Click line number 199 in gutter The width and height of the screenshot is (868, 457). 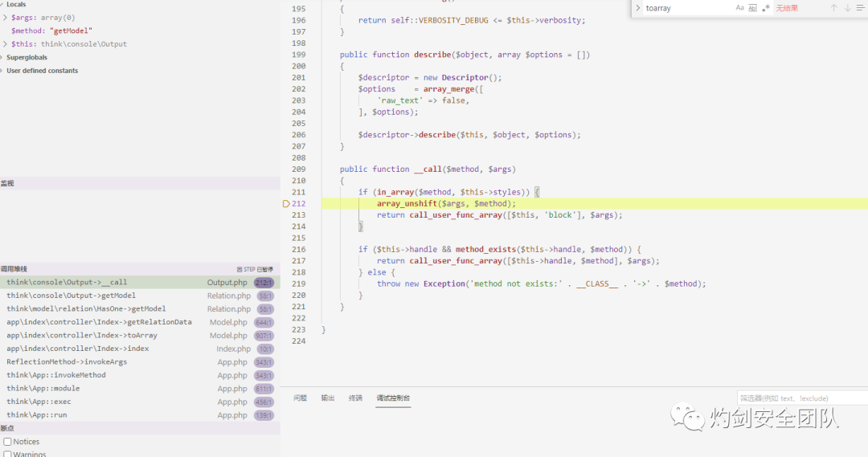click(x=298, y=55)
